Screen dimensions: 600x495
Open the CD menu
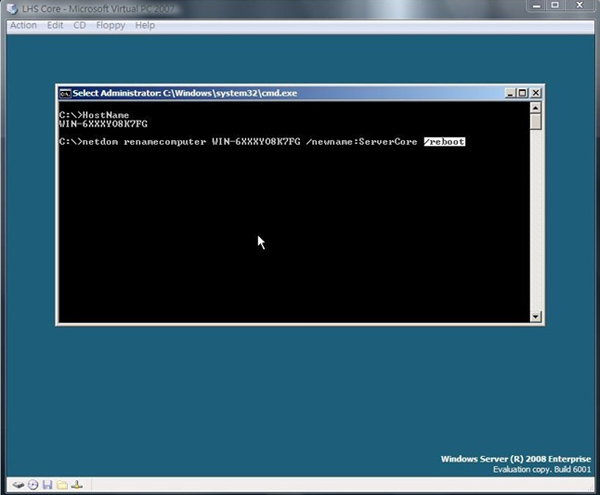(80, 25)
